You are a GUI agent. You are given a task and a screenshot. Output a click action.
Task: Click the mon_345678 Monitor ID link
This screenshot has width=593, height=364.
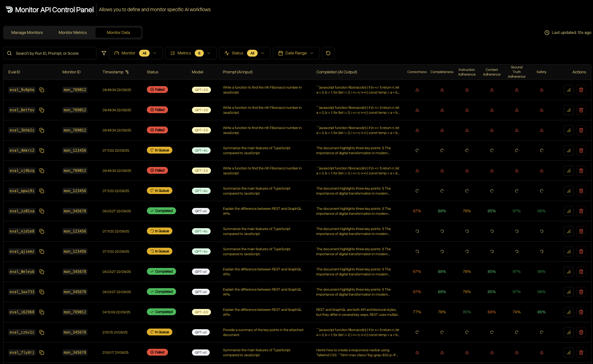click(x=75, y=211)
